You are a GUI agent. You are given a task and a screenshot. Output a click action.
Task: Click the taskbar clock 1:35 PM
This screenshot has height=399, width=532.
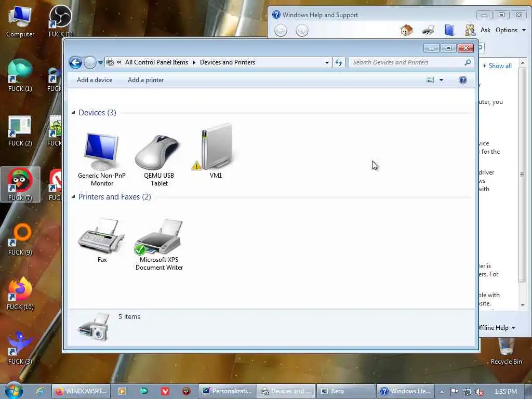(506, 392)
